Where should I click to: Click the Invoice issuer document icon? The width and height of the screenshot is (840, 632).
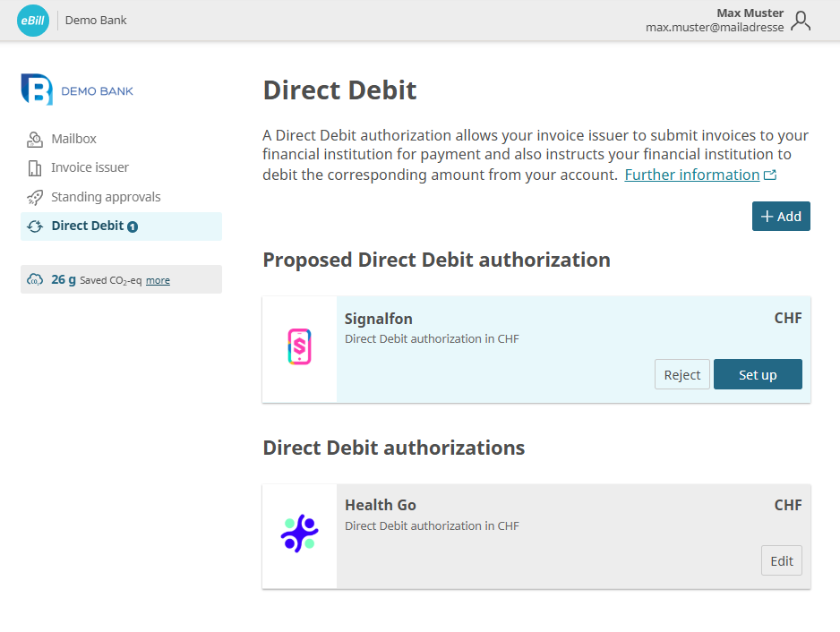(34, 167)
